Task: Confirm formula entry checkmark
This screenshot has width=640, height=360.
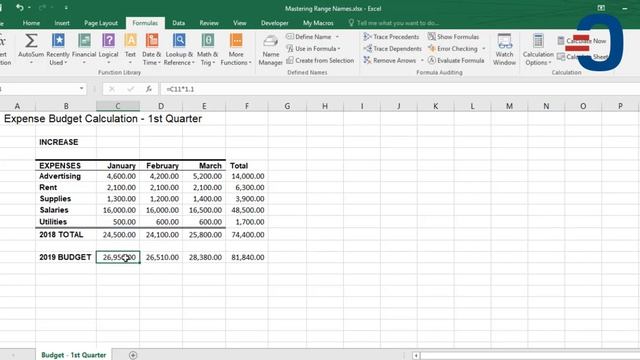Action: tap(130, 89)
